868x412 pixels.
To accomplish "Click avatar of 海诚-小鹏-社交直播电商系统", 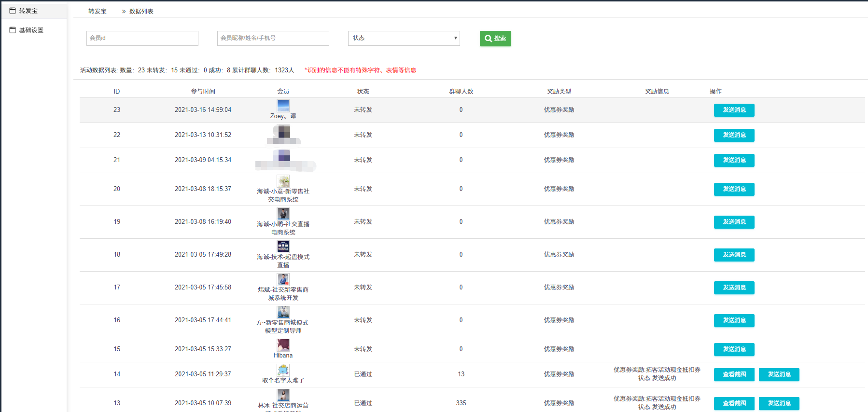I will coord(283,214).
